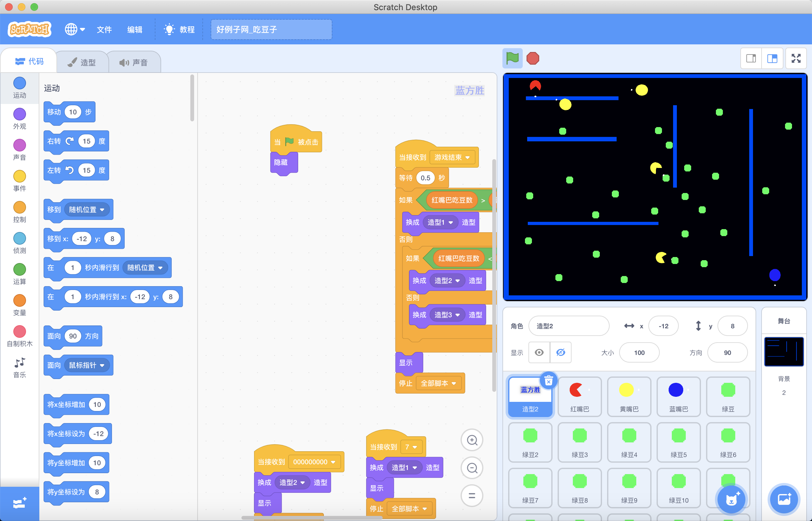
Task: Select the 绿豆8 sprite
Action: point(580,488)
